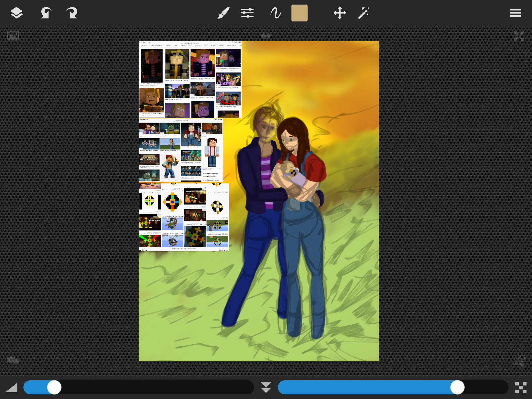Screen dimensions: 532x399
Task: Select the Move transform tool
Action: tap(340, 13)
